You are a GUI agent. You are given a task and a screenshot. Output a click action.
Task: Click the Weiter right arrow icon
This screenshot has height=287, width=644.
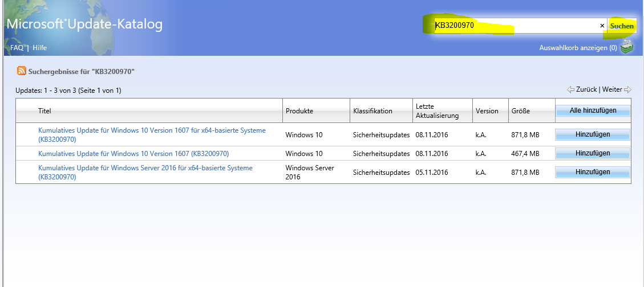(627, 89)
